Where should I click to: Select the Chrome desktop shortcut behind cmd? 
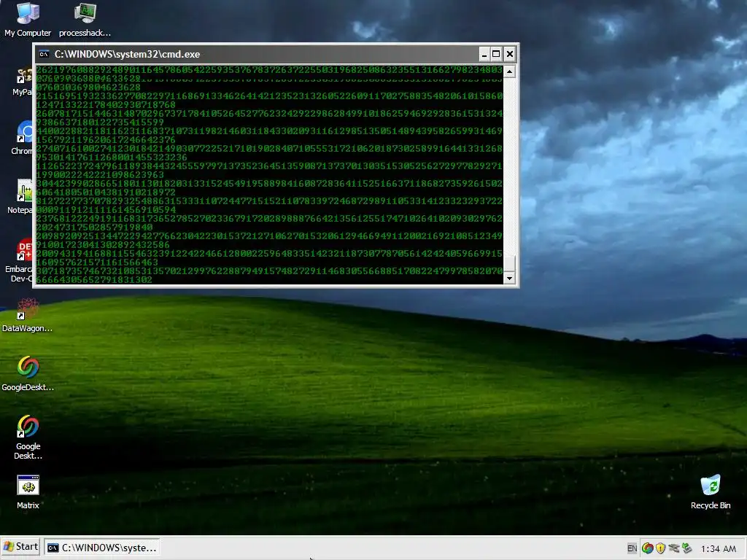point(22,138)
